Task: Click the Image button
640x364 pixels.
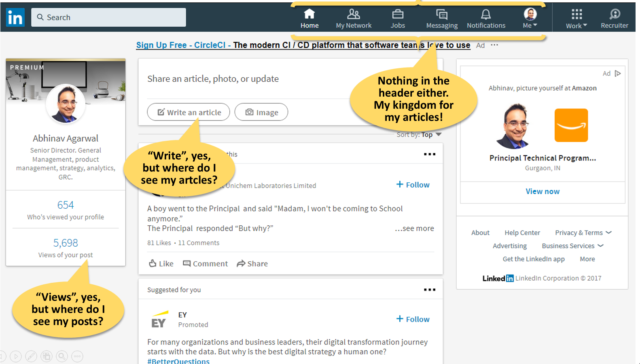Action: tap(261, 112)
